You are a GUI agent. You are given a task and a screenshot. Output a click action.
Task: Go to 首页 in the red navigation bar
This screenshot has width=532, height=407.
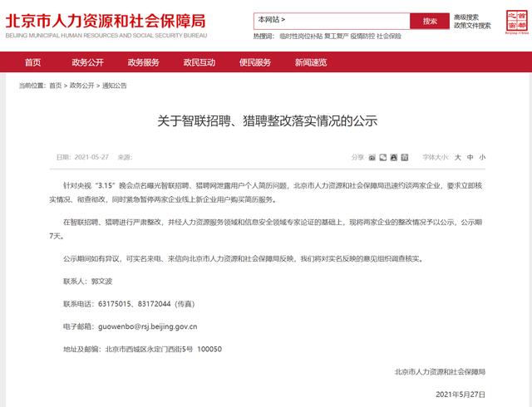(x=32, y=62)
